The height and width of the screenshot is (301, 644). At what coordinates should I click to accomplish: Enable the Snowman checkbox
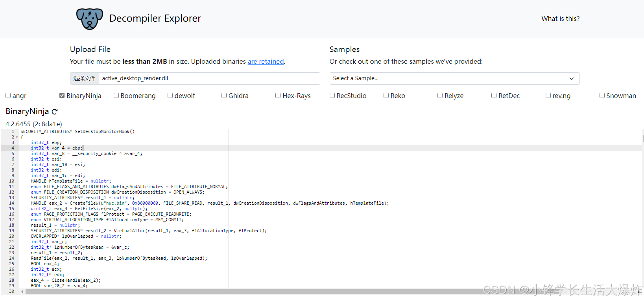tap(602, 96)
